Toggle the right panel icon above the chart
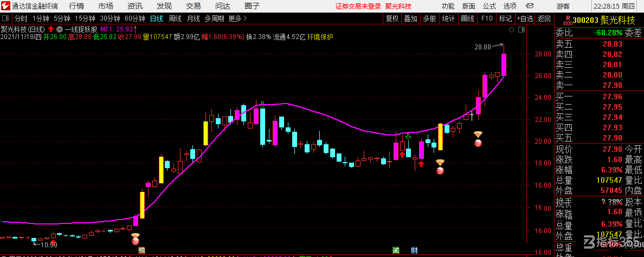 click(x=521, y=30)
